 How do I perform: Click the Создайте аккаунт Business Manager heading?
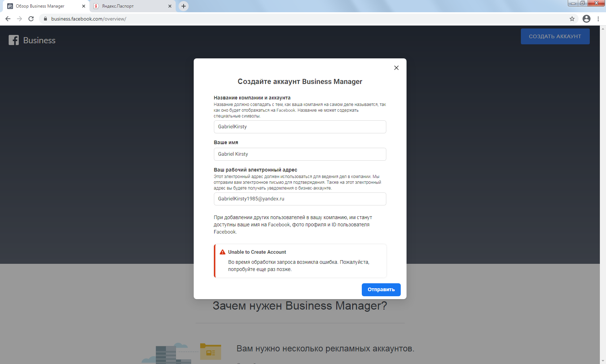coord(300,81)
